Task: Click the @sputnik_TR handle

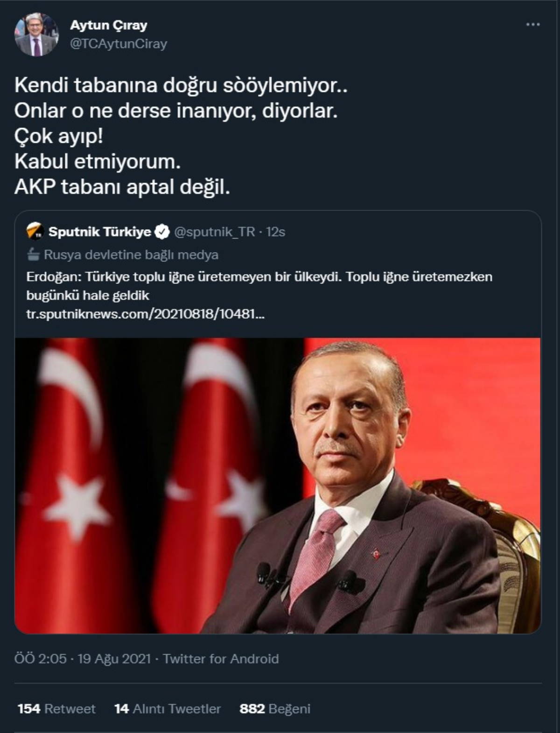Action: coord(214,232)
